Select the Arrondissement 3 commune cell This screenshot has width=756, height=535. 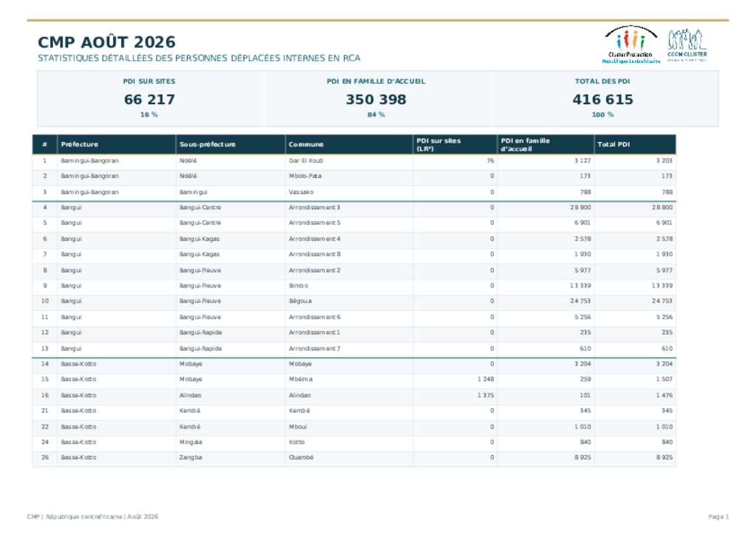[315, 208]
